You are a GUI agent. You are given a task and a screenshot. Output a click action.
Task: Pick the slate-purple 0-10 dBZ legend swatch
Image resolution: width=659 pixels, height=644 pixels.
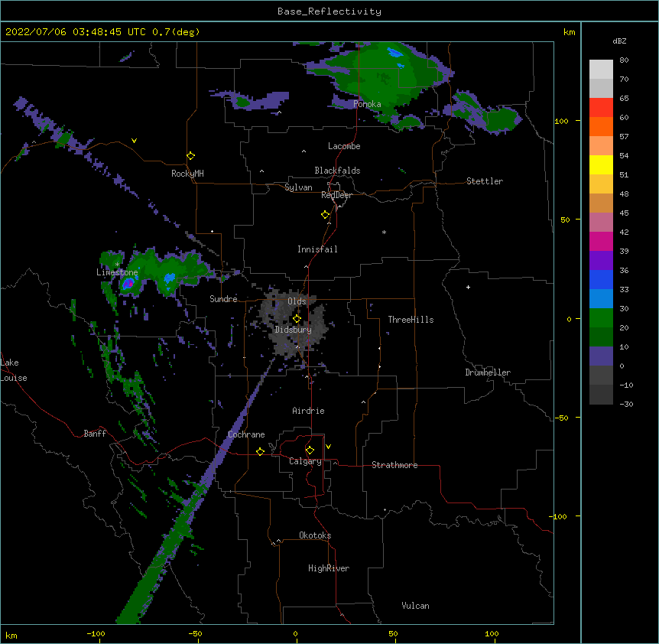[x=601, y=356]
